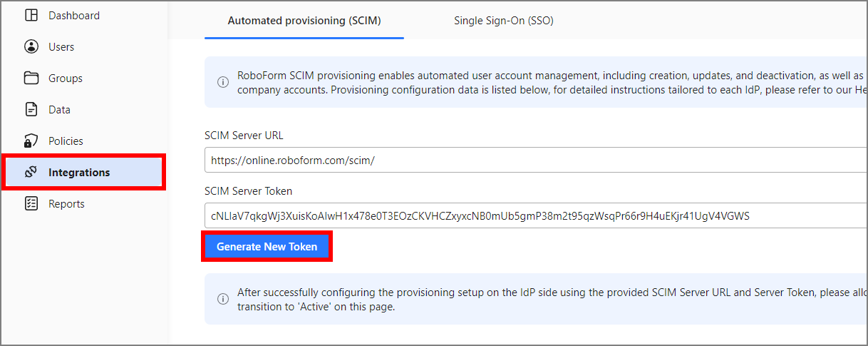
Task: Open Data label in the sidebar
Action: 59,110
